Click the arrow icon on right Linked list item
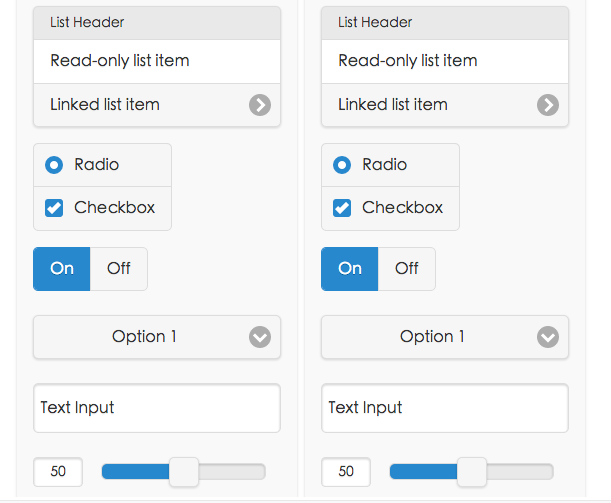The image size is (611, 503). 548,105
